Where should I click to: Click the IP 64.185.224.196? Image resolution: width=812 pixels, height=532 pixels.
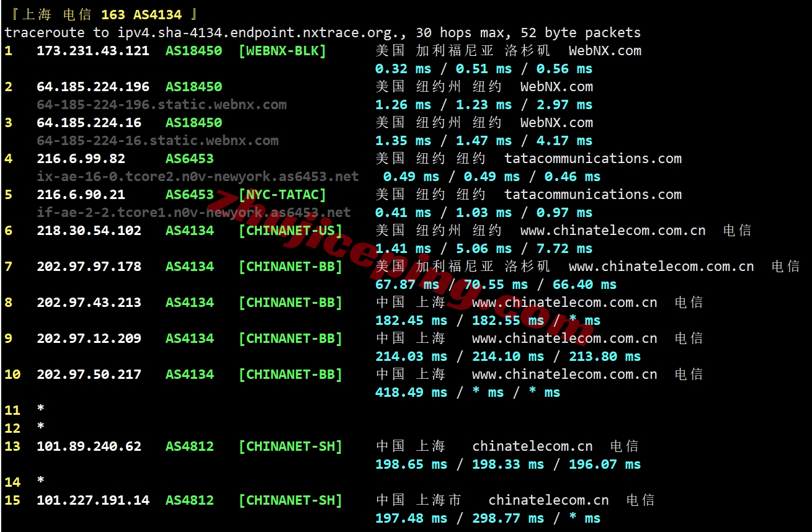point(93,87)
